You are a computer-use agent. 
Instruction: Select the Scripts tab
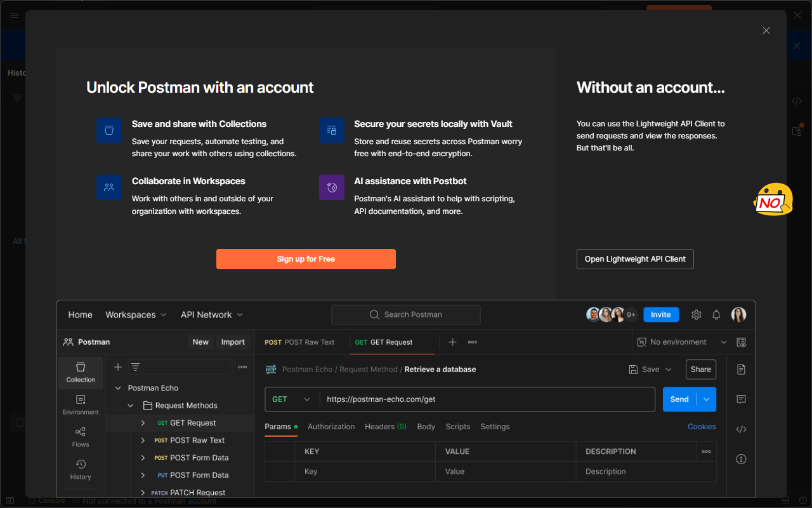[x=458, y=427]
